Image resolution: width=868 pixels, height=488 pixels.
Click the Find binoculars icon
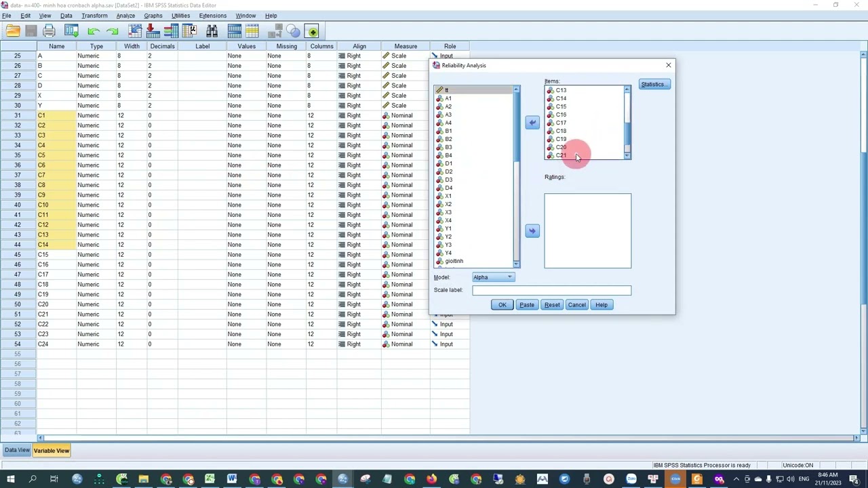pos(212,31)
